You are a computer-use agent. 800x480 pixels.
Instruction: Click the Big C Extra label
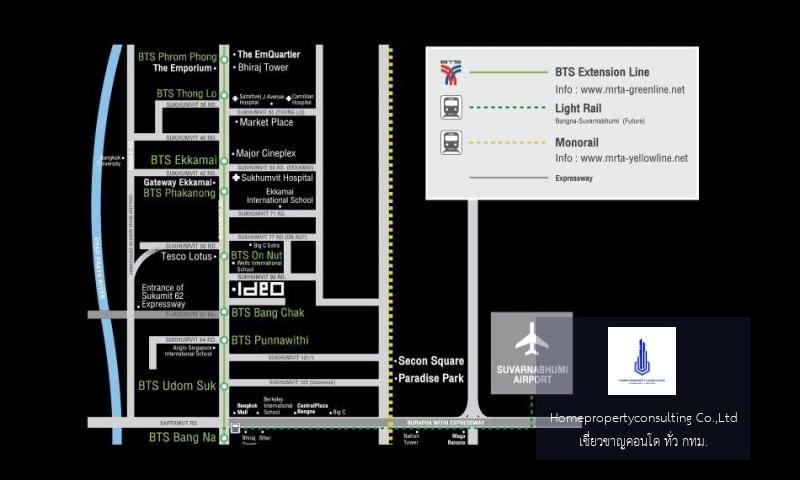click(266, 245)
